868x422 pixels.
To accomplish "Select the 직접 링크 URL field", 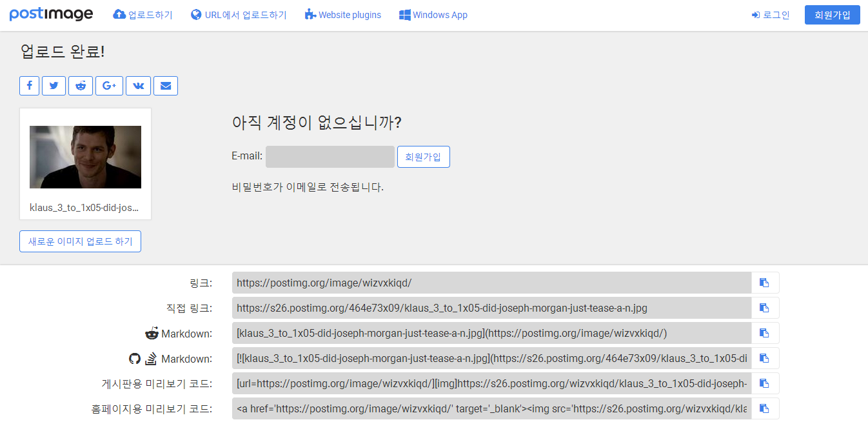I will point(492,308).
